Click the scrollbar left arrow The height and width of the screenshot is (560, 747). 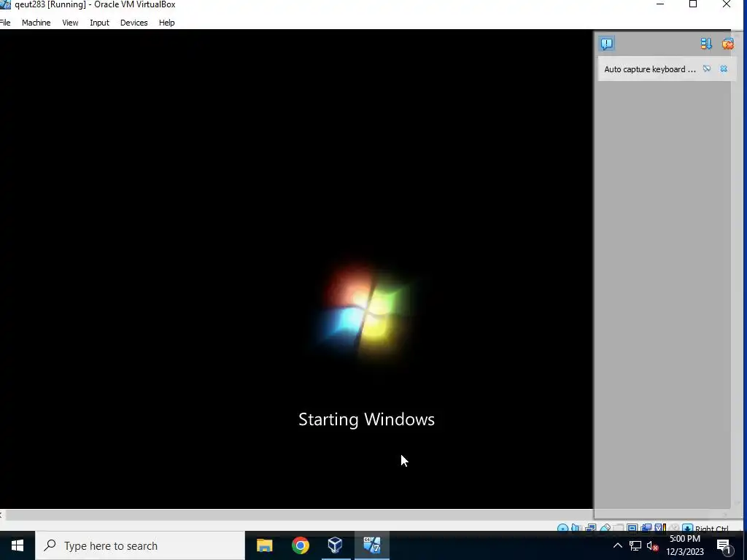[1, 515]
